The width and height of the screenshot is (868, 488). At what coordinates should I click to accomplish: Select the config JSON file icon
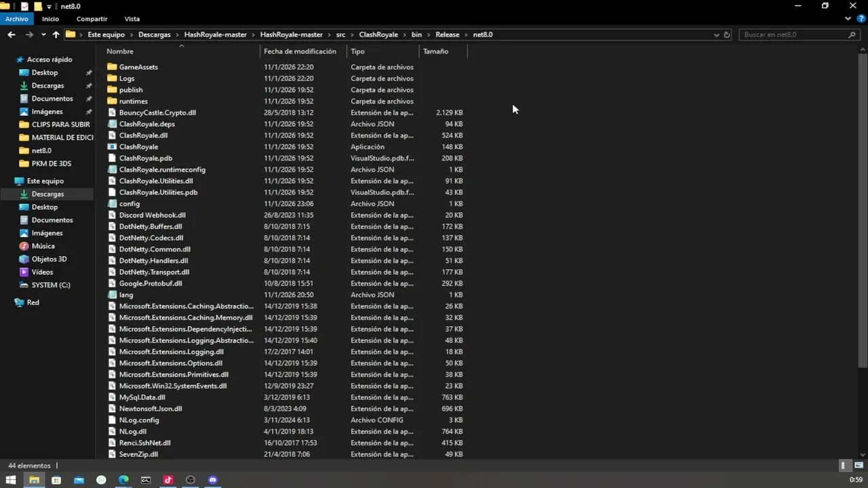pos(112,204)
